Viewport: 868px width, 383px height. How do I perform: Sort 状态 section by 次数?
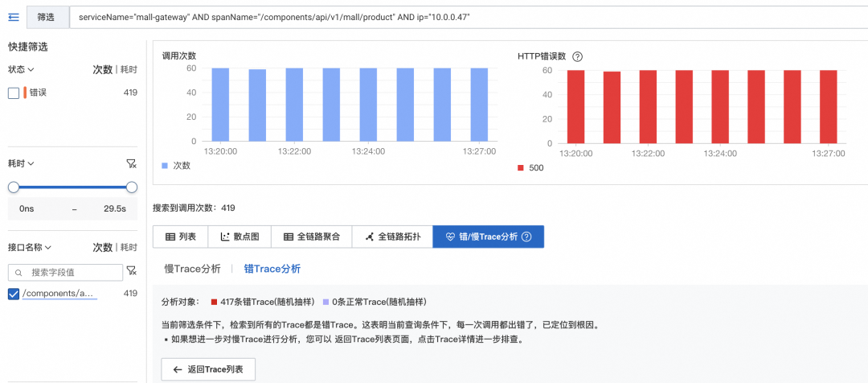pos(102,70)
